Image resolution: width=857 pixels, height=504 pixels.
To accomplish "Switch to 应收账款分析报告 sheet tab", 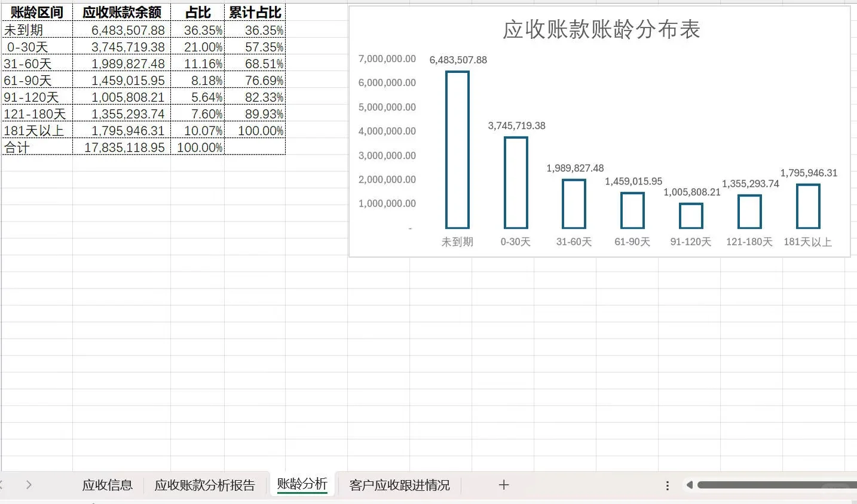I will (x=205, y=485).
